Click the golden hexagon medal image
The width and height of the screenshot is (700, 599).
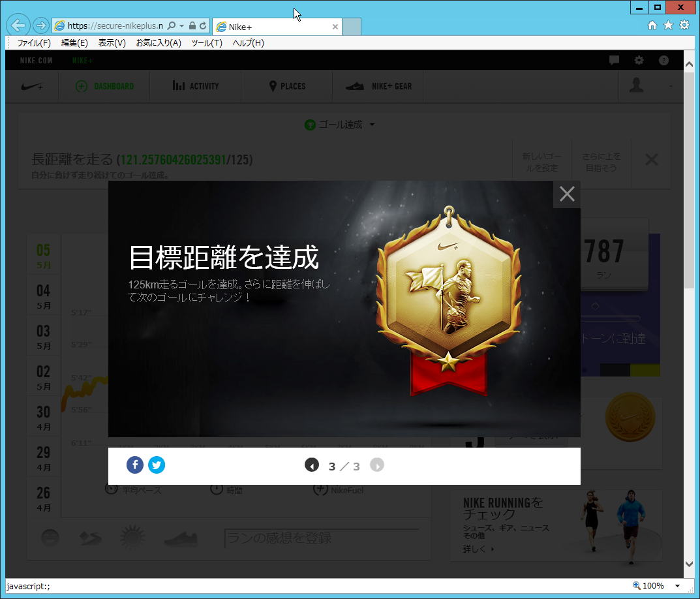tap(449, 301)
